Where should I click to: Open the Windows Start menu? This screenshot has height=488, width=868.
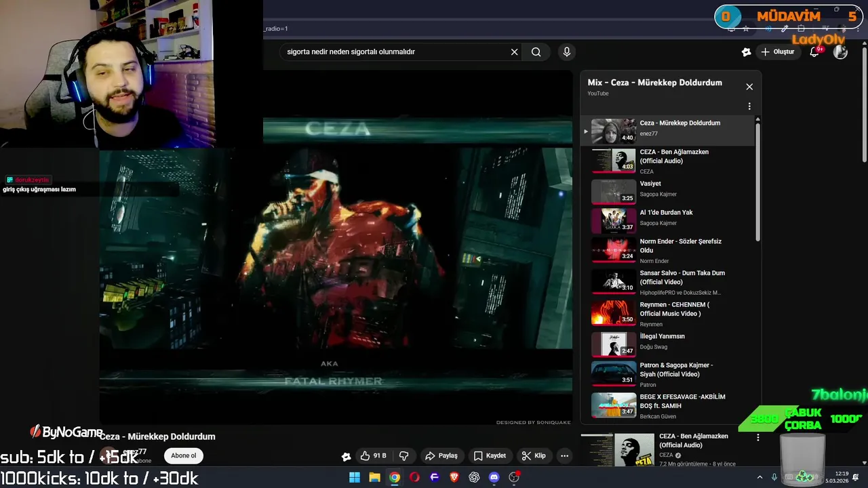tap(355, 477)
